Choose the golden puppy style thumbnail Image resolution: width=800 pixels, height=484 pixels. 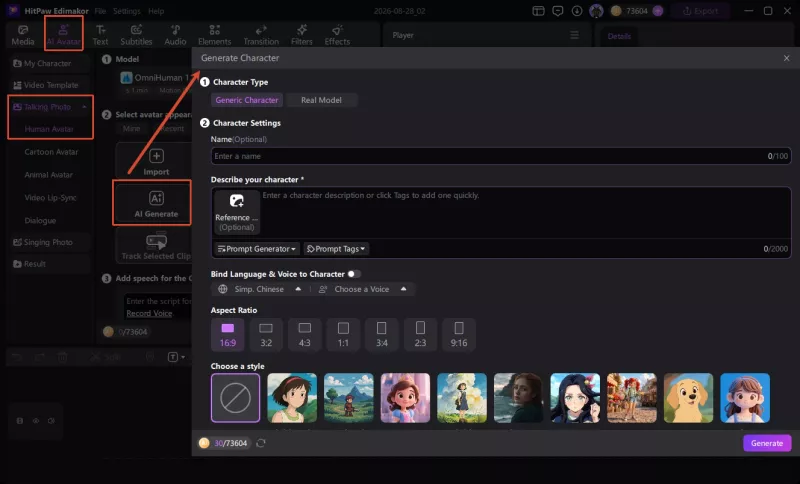[x=688, y=398]
